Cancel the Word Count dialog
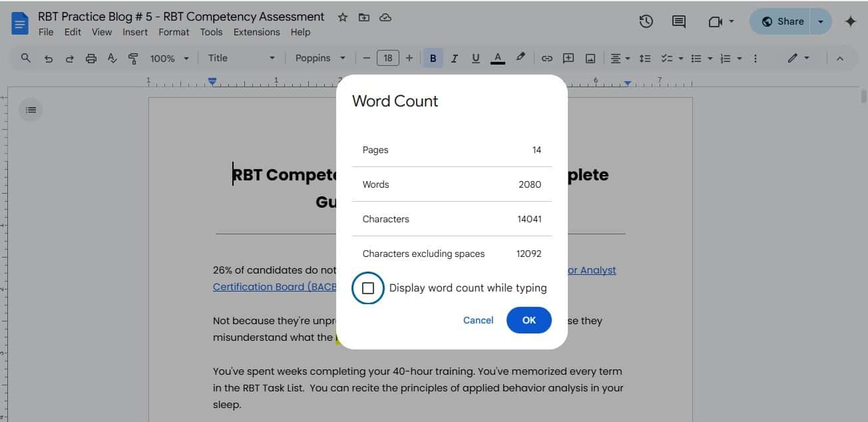 point(478,320)
